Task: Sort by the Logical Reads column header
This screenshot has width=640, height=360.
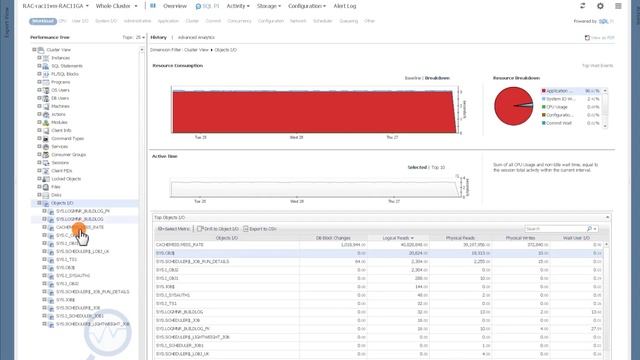Action: click(x=398, y=238)
